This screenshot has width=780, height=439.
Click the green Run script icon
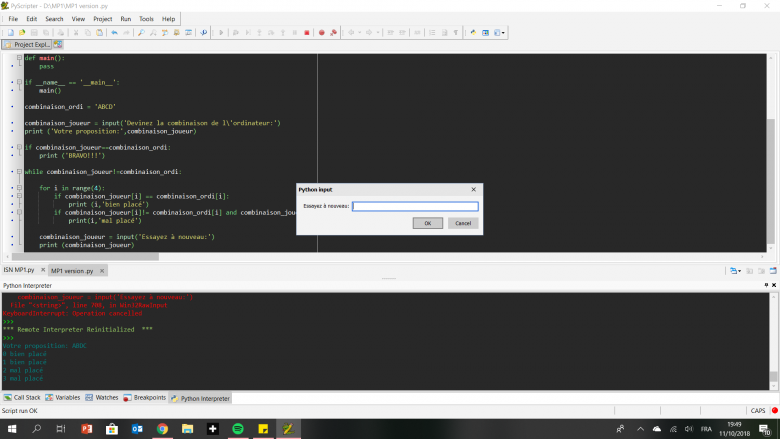221,33
